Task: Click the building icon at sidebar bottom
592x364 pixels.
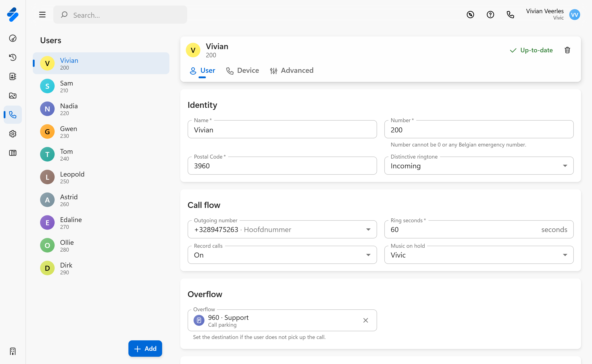Action: (13, 351)
